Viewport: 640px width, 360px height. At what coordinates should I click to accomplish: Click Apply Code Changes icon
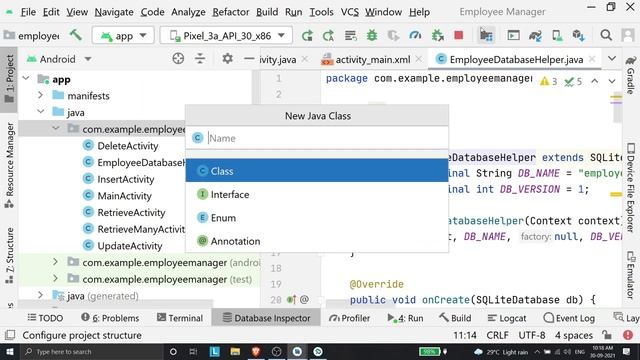(350, 36)
